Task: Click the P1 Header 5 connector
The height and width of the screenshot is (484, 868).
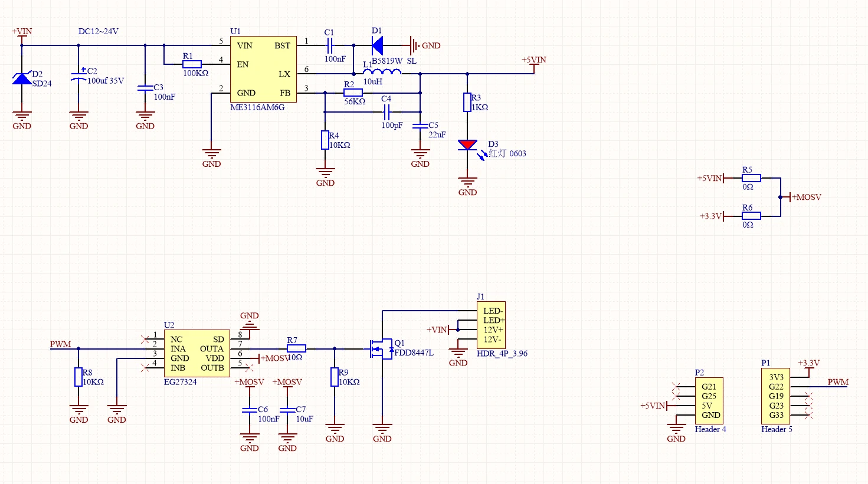Action: click(775, 396)
